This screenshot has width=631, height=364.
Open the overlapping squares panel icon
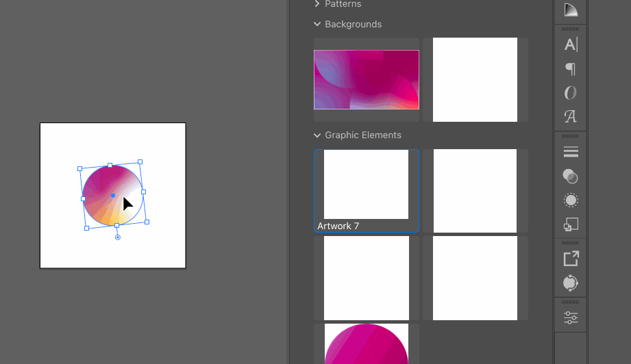pos(571,224)
